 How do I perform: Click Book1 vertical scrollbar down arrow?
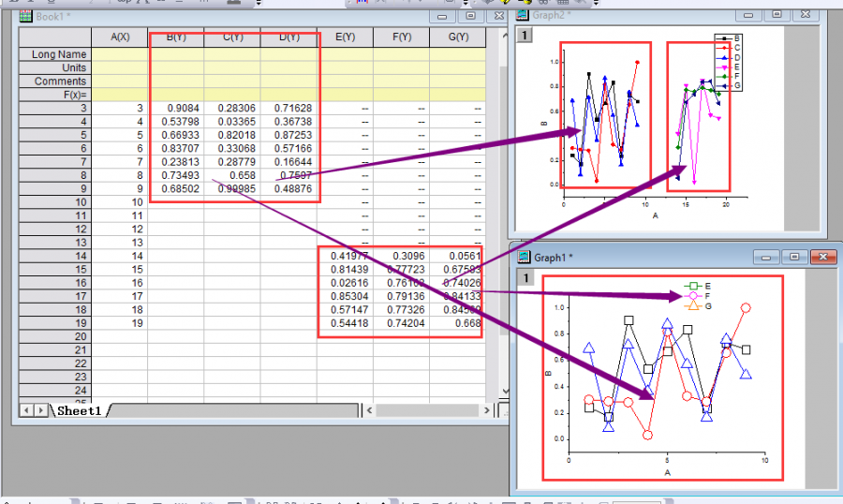(x=504, y=392)
